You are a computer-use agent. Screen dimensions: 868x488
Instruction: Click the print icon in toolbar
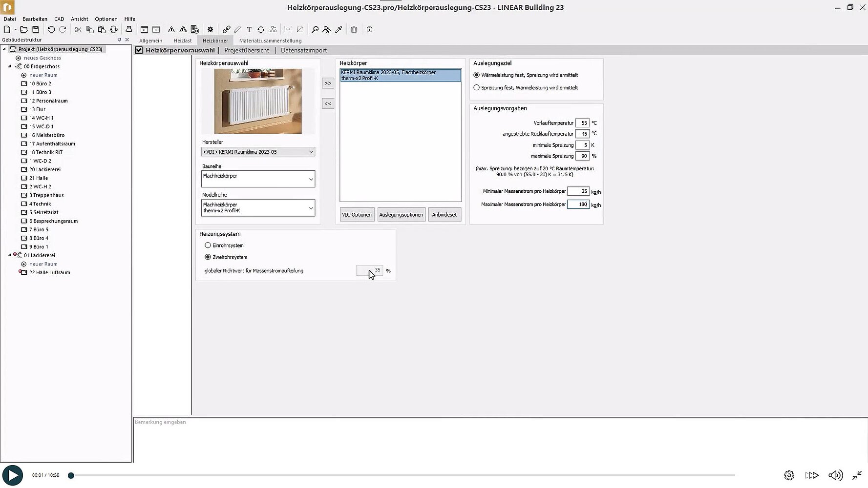pos(129,30)
